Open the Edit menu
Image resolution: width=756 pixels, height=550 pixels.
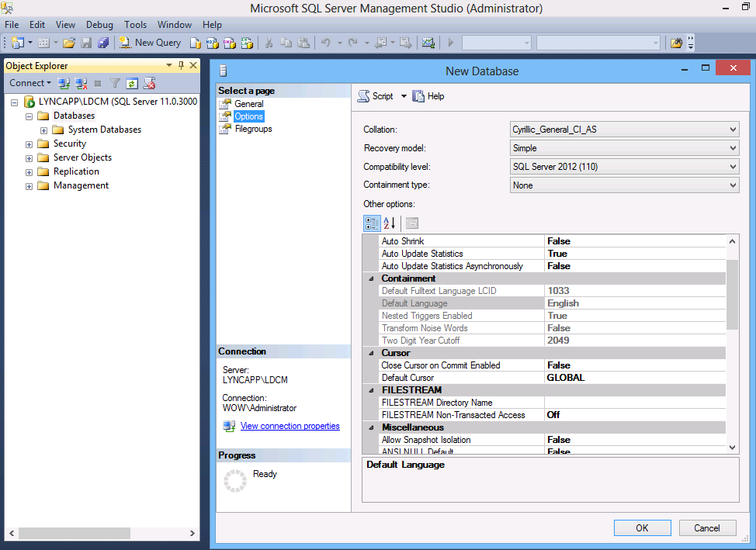click(37, 25)
